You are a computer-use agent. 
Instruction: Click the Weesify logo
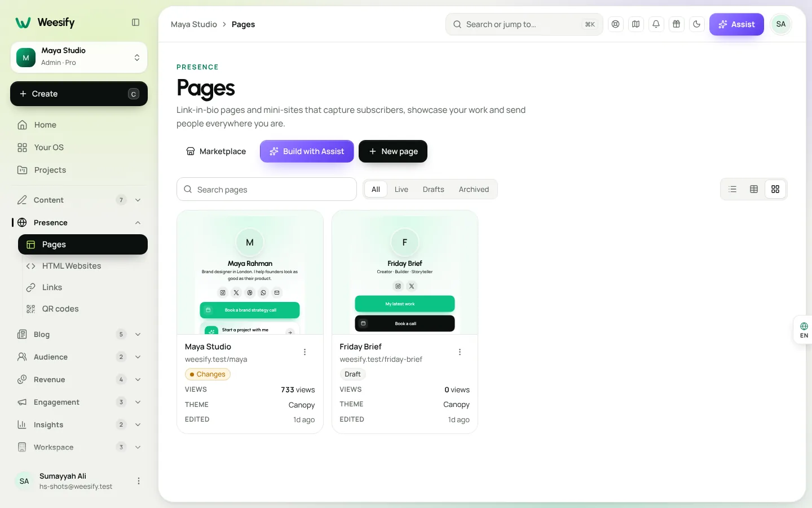point(45,23)
